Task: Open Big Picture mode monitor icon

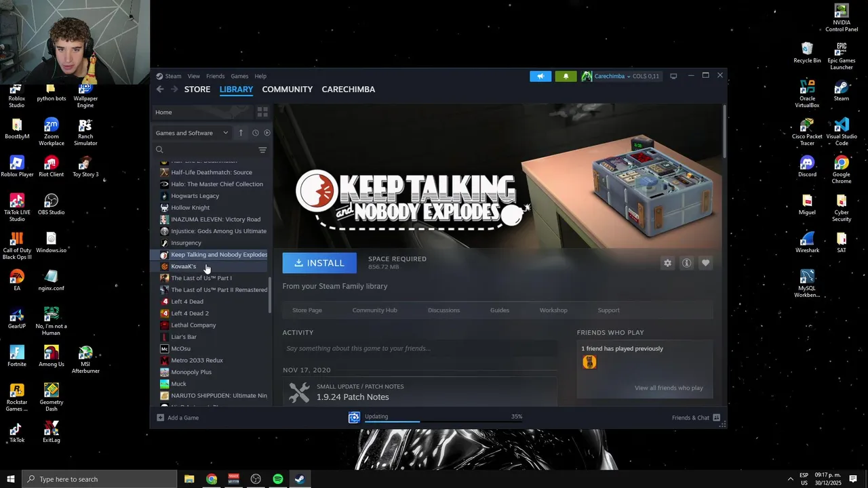Action: pos(673,76)
